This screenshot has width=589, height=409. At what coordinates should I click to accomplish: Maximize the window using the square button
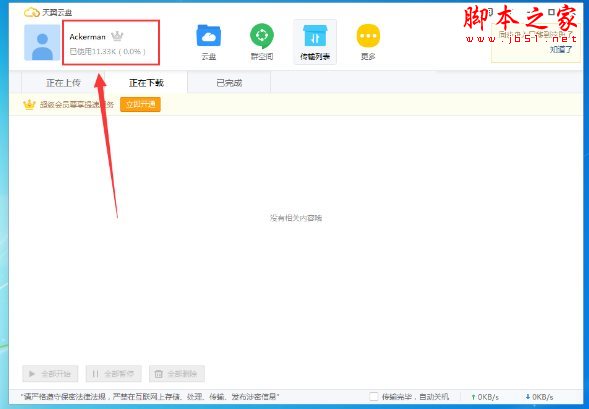coord(551,12)
